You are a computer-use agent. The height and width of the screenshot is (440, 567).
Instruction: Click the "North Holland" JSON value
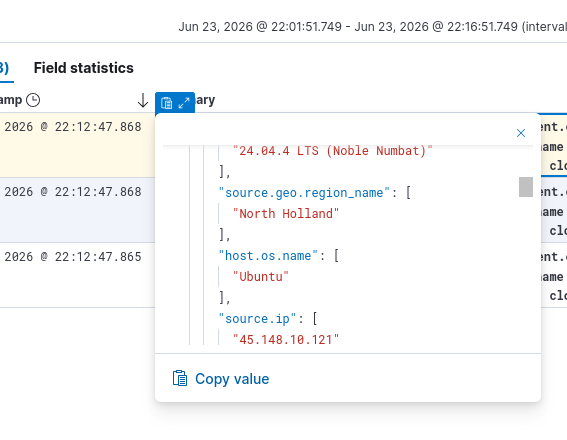[286, 214]
